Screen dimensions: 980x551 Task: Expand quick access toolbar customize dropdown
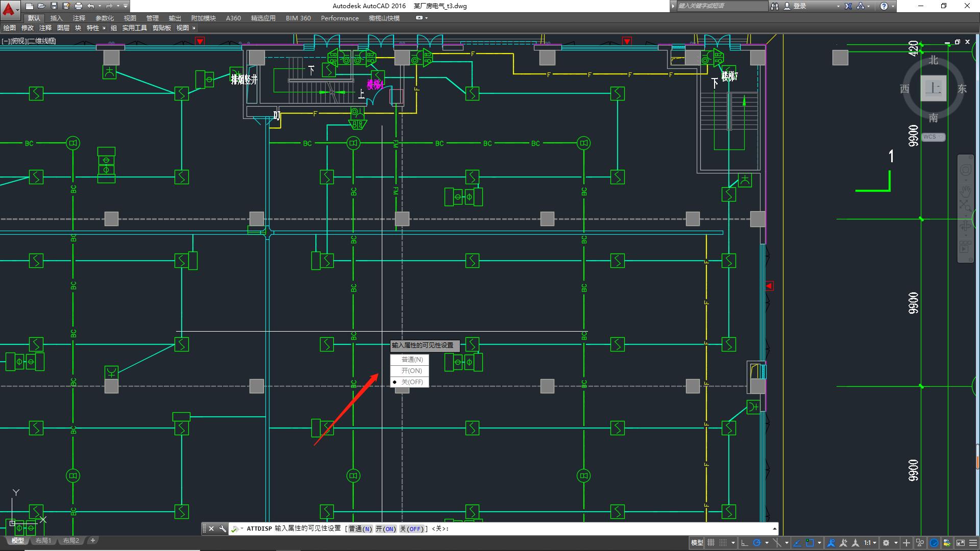click(x=126, y=6)
